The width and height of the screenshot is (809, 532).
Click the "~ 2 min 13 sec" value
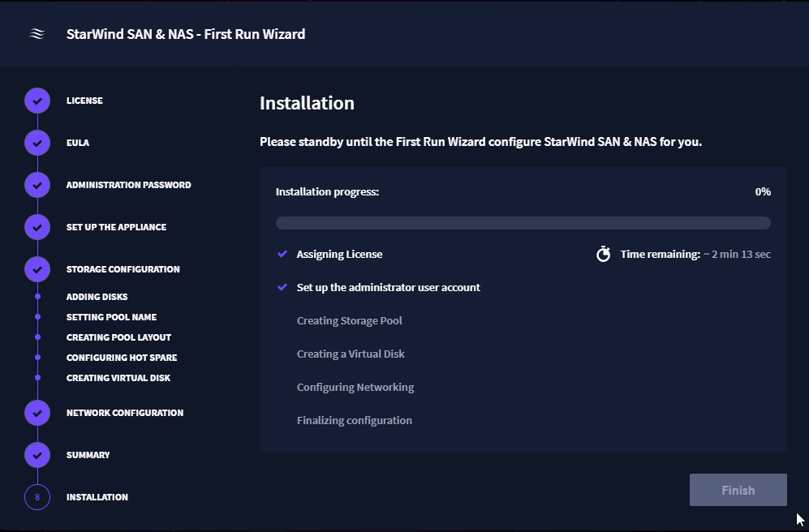(x=737, y=254)
